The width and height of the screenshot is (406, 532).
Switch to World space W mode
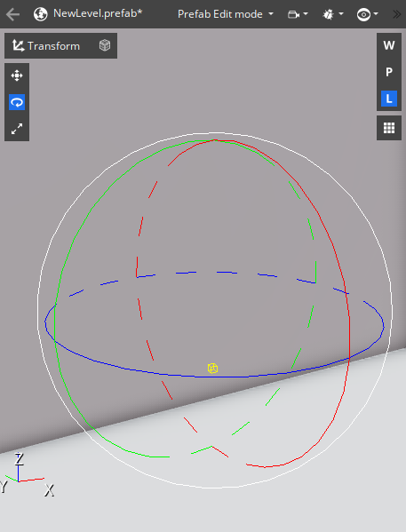389,45
